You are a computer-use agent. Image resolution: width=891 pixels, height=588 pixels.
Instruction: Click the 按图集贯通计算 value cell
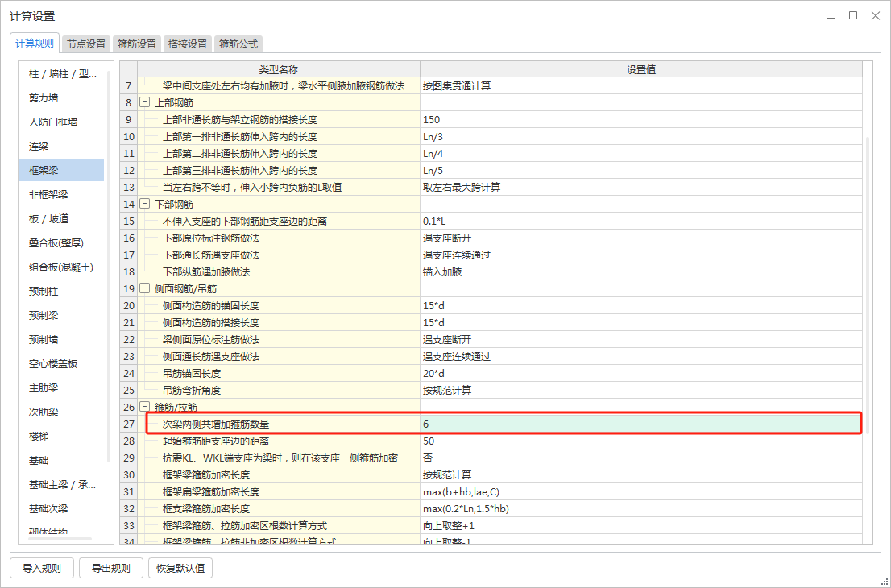pyautogui.click(x=640, y=86)
